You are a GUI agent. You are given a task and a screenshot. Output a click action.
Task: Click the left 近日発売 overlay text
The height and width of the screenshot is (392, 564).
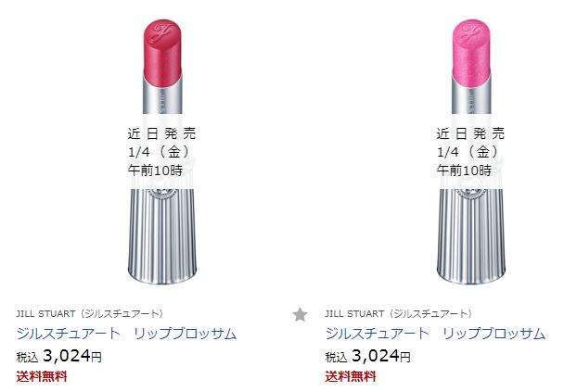[x=161, y=133]
